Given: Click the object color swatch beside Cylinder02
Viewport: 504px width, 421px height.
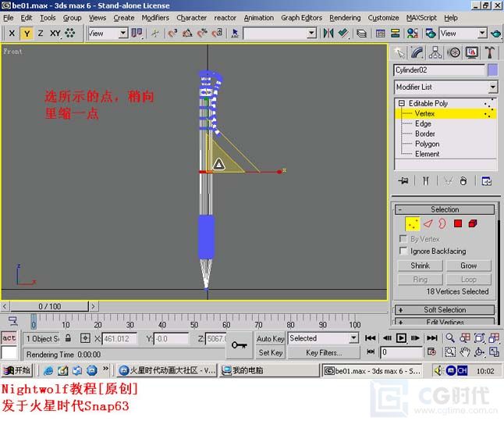Looking at the screenshot, I should click(492, 70).
